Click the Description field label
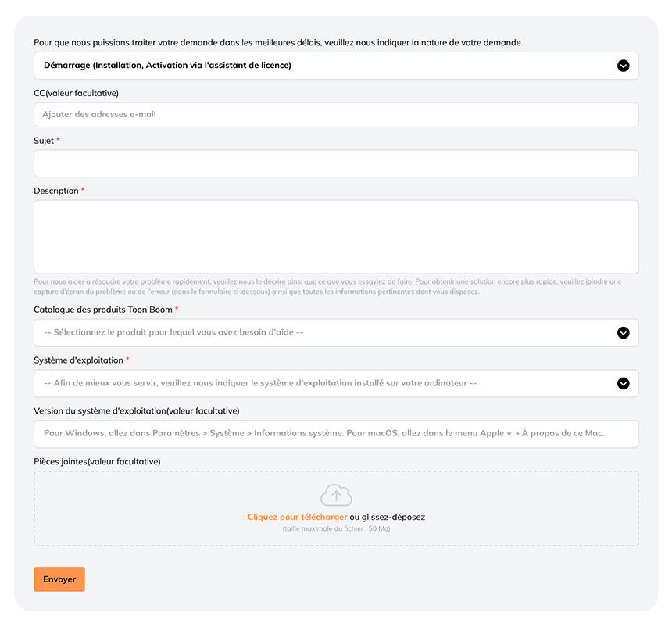The image size is (672, 627). point(56,191)
